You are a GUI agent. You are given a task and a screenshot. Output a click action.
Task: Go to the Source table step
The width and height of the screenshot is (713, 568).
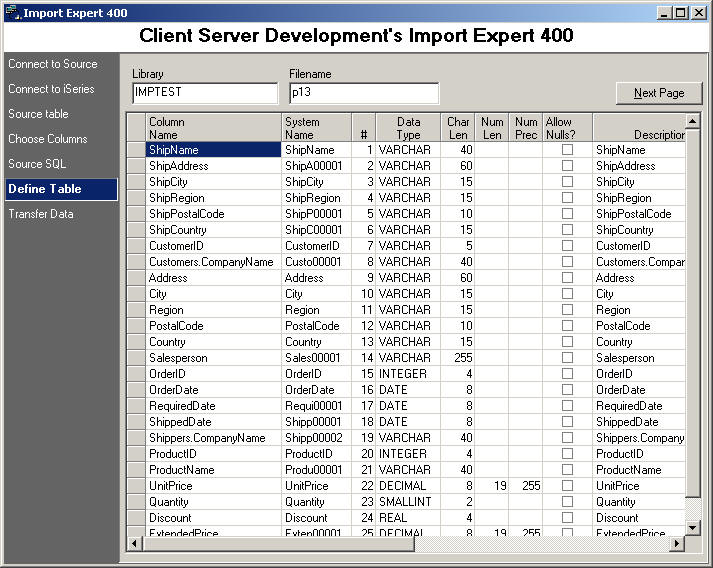point(38,114)
